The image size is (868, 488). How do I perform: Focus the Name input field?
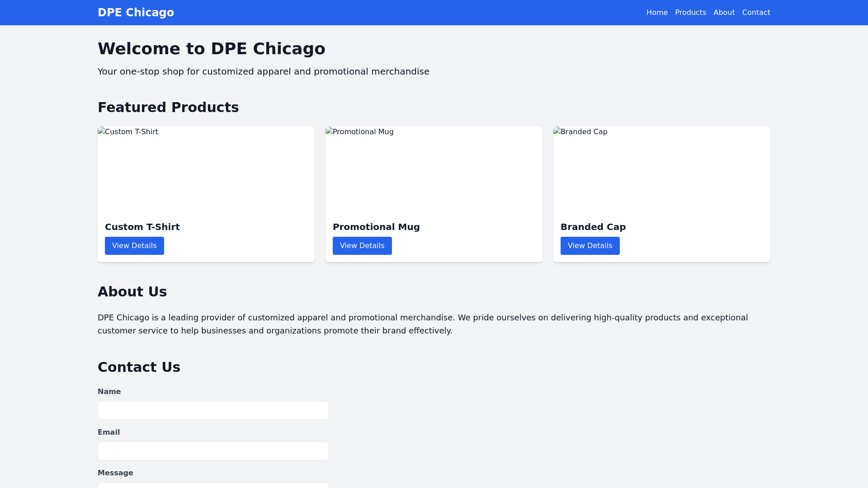click(x=213, y=410)
